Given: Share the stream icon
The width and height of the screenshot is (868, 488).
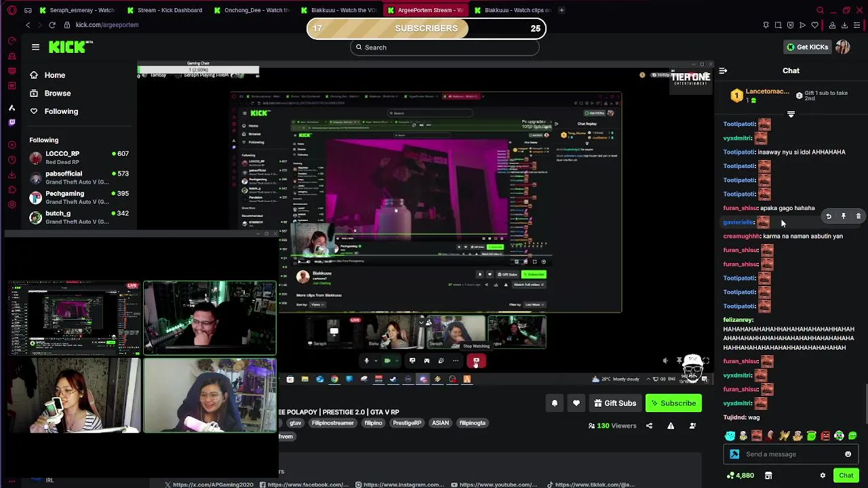Looking at the screenshot, I should click(649, 426).
